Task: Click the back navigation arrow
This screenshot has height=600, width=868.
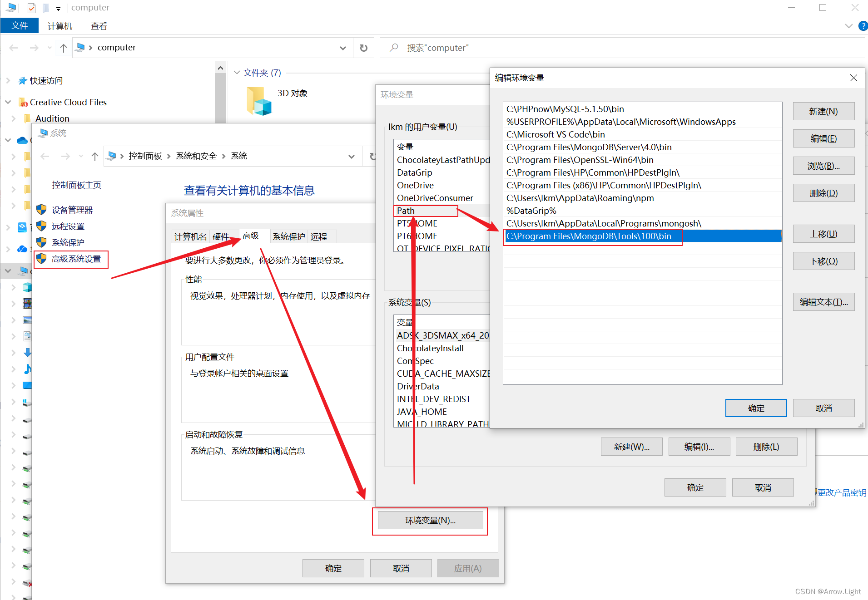Action: pos(13,47)
